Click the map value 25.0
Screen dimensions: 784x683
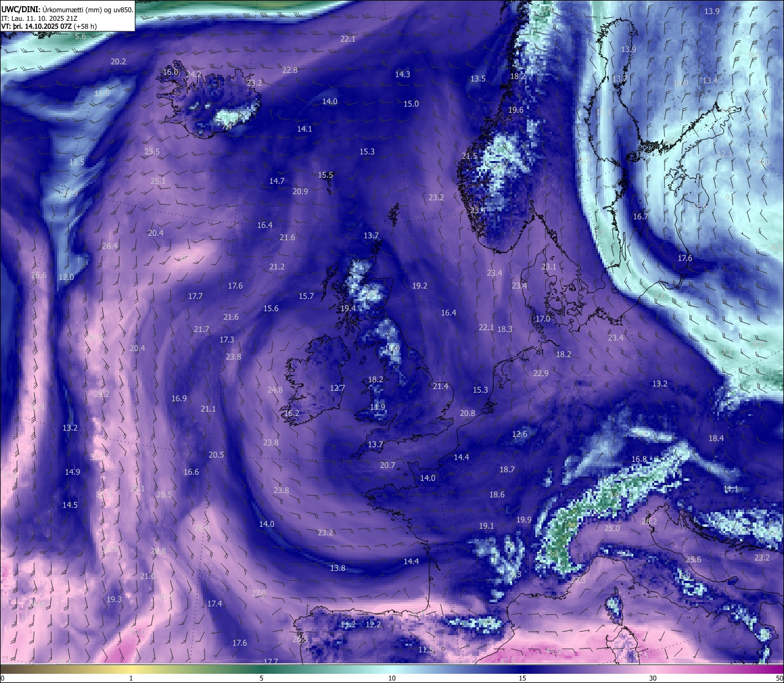tap(612, 529)
